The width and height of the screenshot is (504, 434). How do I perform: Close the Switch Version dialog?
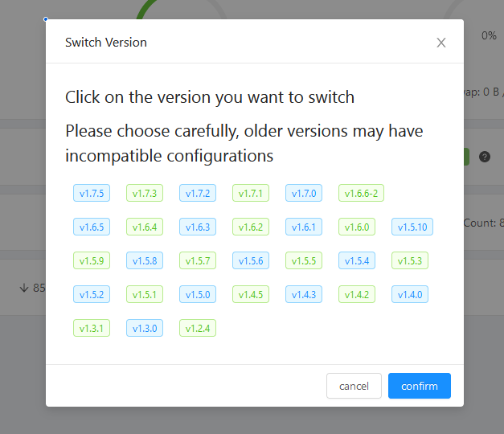pos(441,43)
